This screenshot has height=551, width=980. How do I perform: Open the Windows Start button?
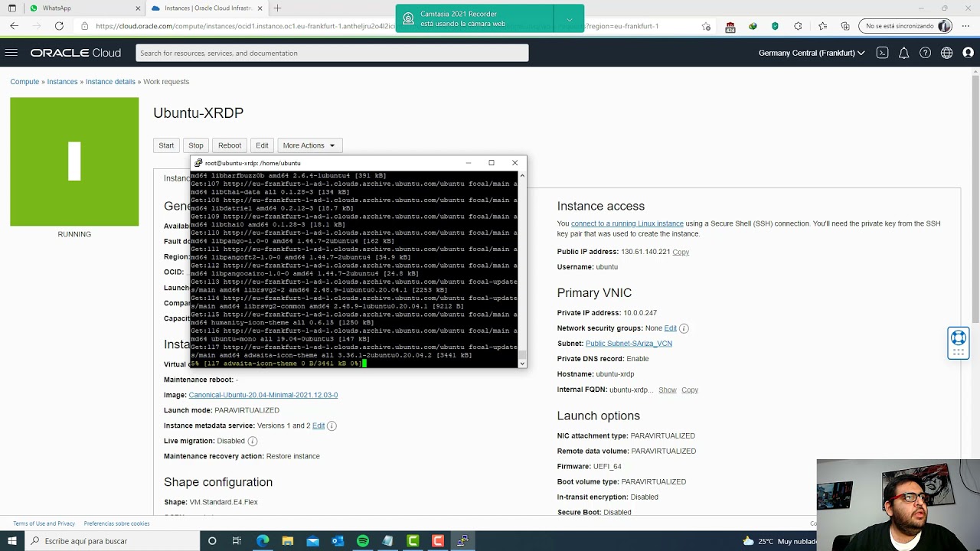(12, 541)
